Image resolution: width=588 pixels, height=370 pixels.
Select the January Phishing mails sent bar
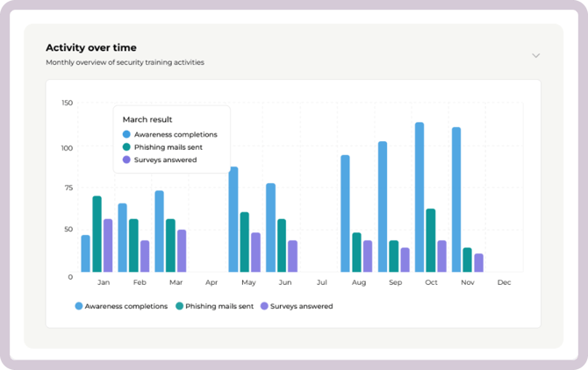[97, 234]
